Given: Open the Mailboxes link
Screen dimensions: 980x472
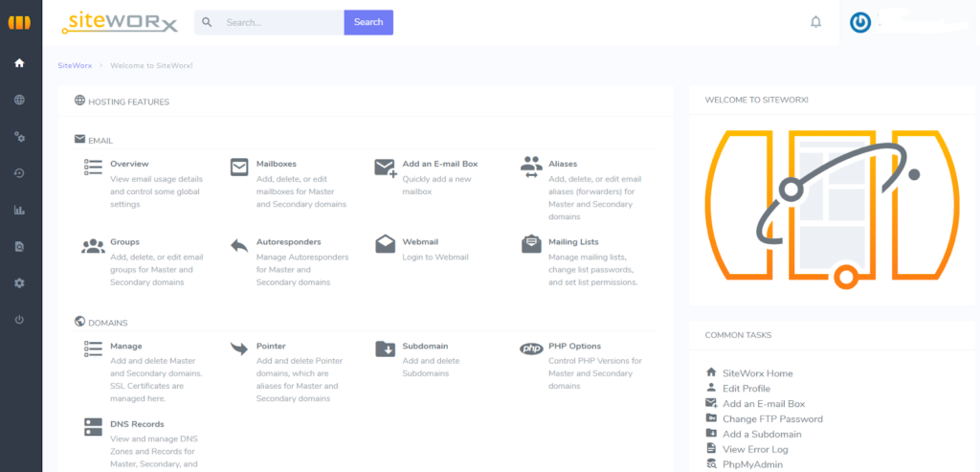Looking at the screenshot, I should click(x=277, y=164).
